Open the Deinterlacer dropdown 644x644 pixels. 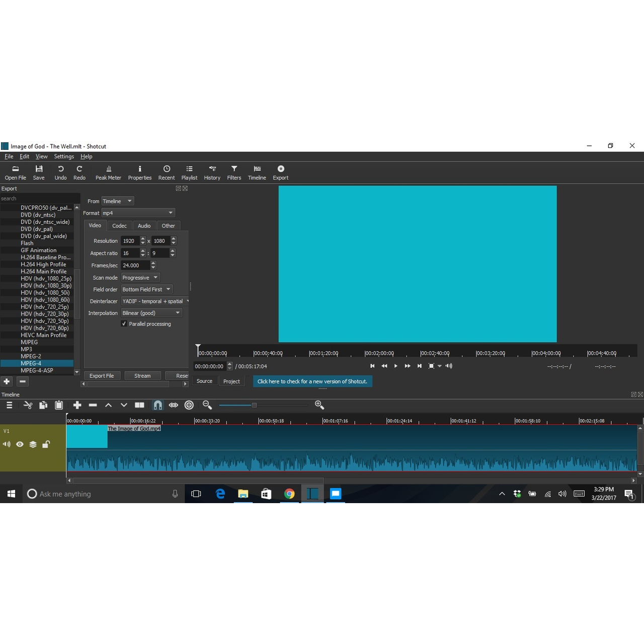[154, 301]
